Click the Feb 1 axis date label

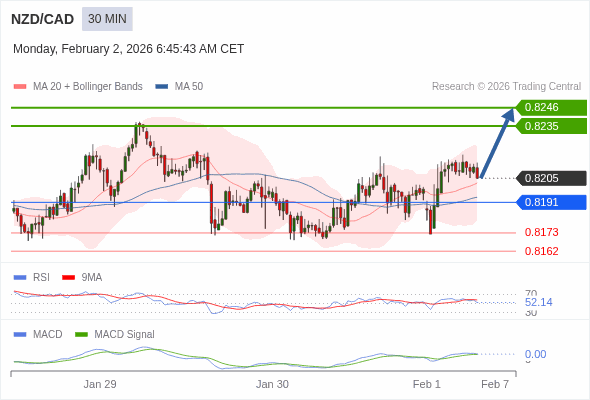426,384
